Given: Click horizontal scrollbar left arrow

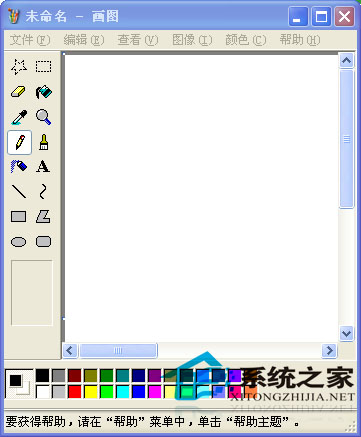Looking at the screenshot, I should click(70, 350).
